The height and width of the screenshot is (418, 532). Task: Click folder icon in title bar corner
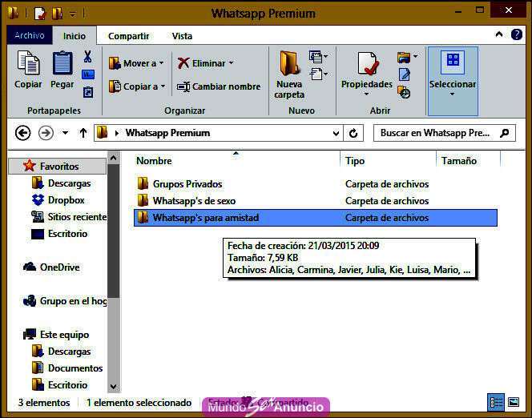(14, 13)
